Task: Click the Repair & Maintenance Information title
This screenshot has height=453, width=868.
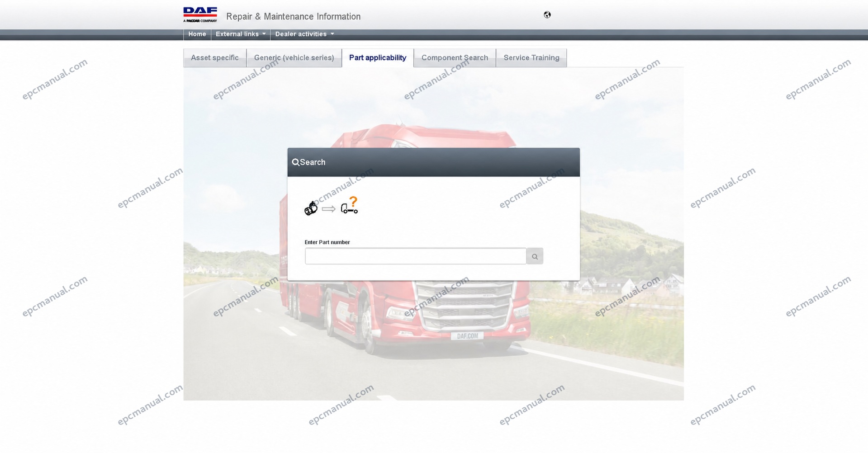Action: point(293,17)
